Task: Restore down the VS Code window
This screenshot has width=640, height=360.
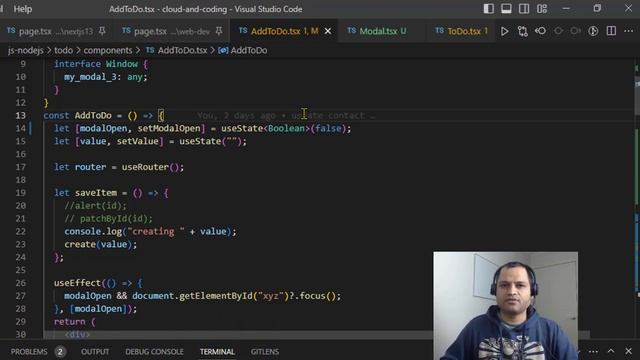Action: (597, 9)
